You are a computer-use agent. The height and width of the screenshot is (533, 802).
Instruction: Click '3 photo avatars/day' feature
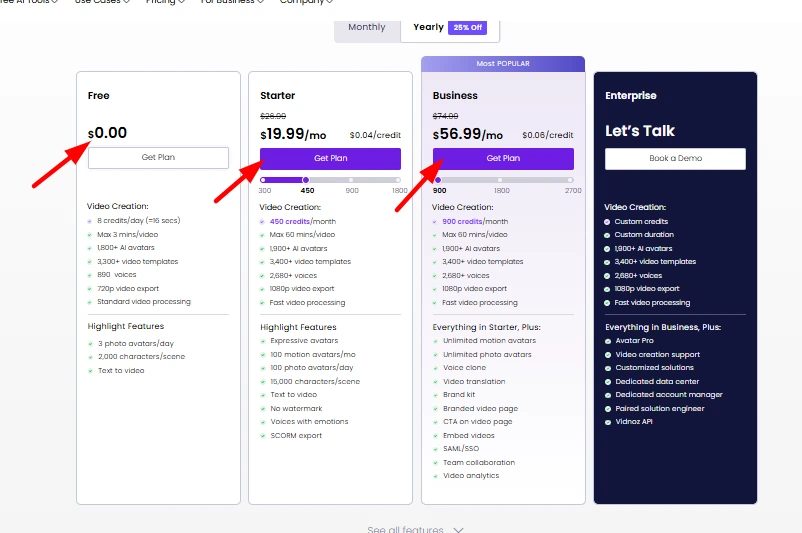click(x=136, y=344)
